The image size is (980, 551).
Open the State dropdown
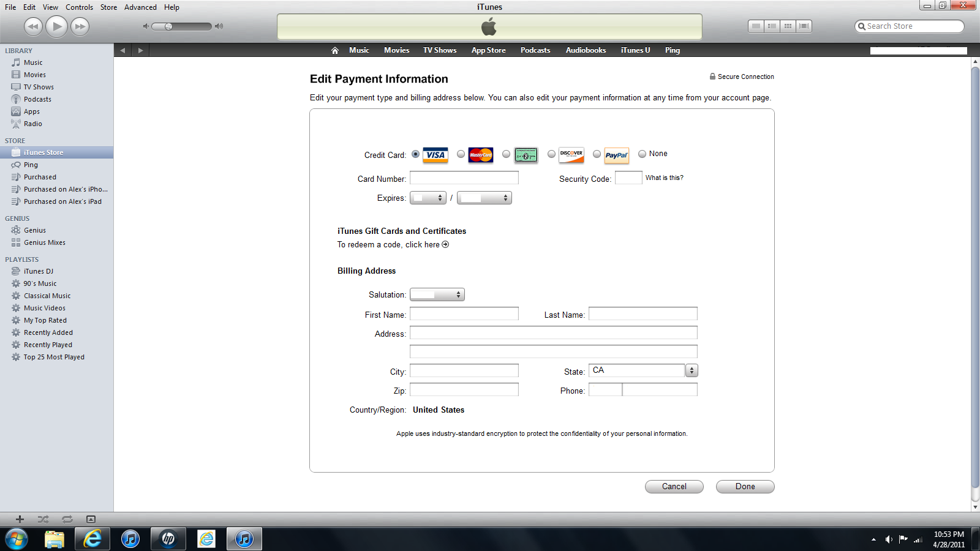tap(692, 370)
